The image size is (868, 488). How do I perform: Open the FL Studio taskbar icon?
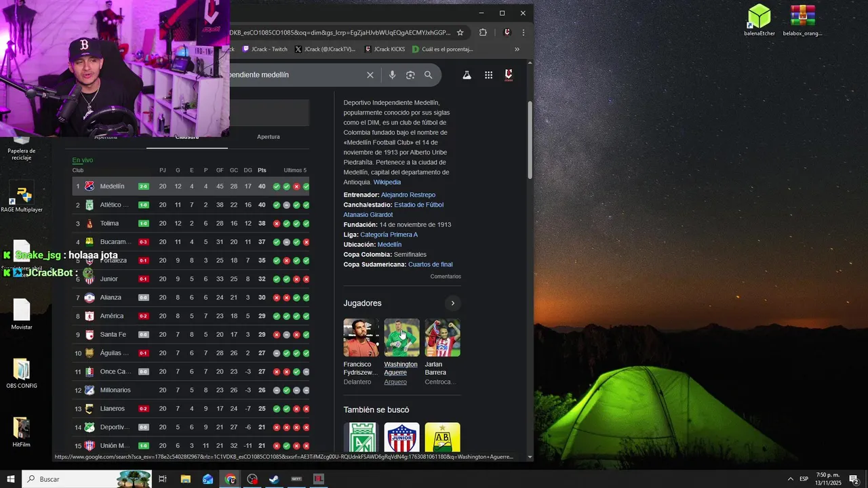click(319, 479)
